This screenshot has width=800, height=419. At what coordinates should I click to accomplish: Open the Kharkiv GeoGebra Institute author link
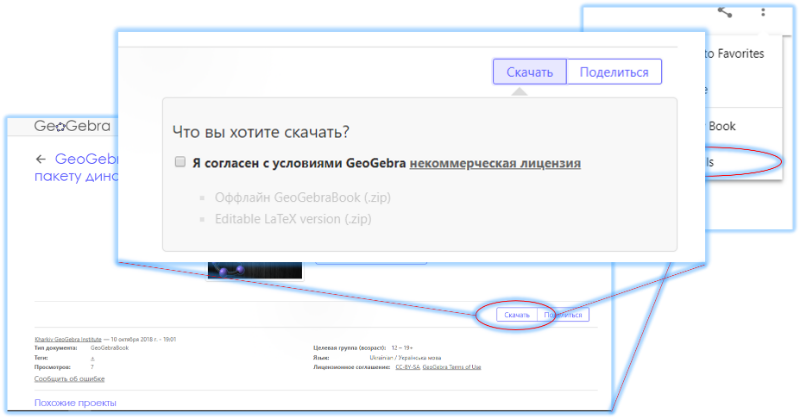point(68,339)
